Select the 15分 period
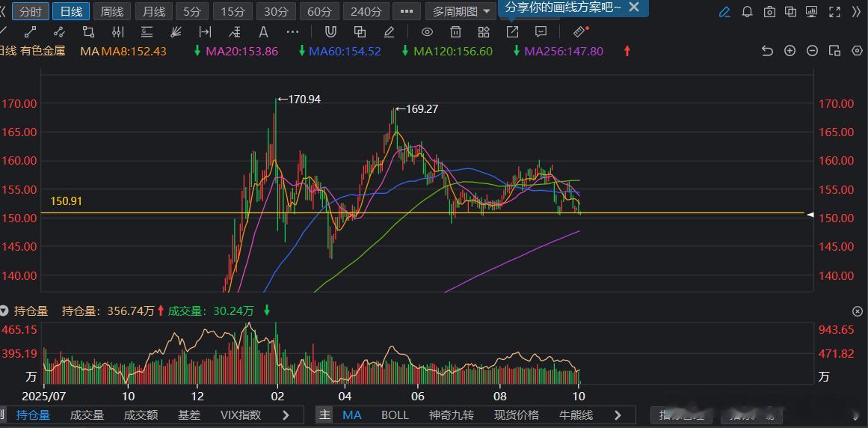868x428 pixels. [233, 11]
